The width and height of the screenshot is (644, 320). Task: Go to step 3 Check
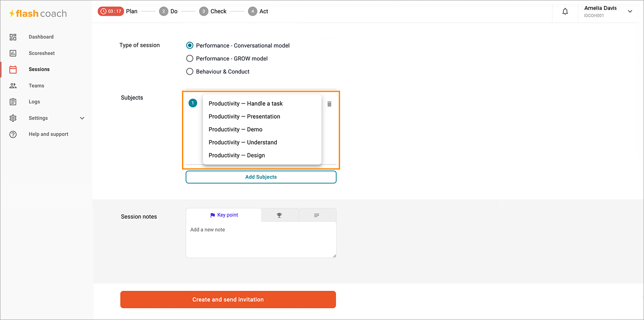point(213,11)
